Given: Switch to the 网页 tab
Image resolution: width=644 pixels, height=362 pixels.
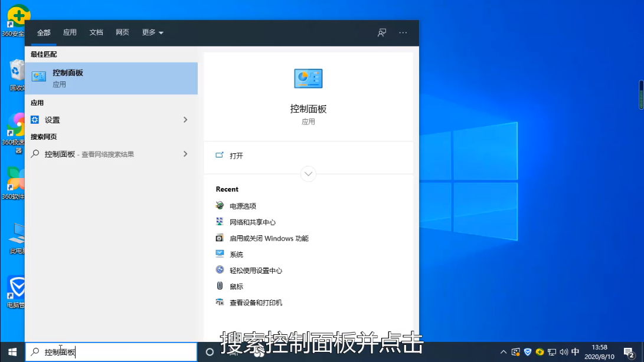Looking at the screenshot, I should 122,32.
